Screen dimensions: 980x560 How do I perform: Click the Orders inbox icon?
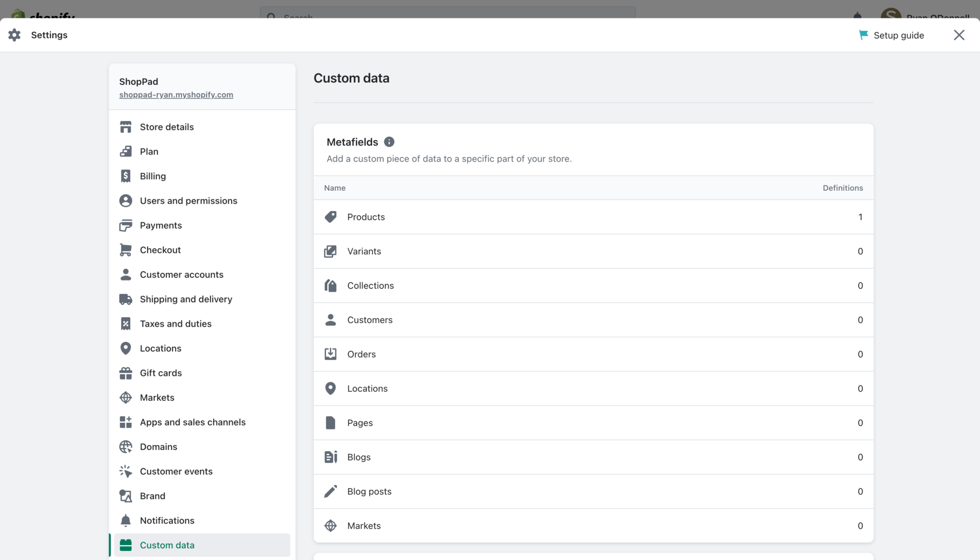331,354
